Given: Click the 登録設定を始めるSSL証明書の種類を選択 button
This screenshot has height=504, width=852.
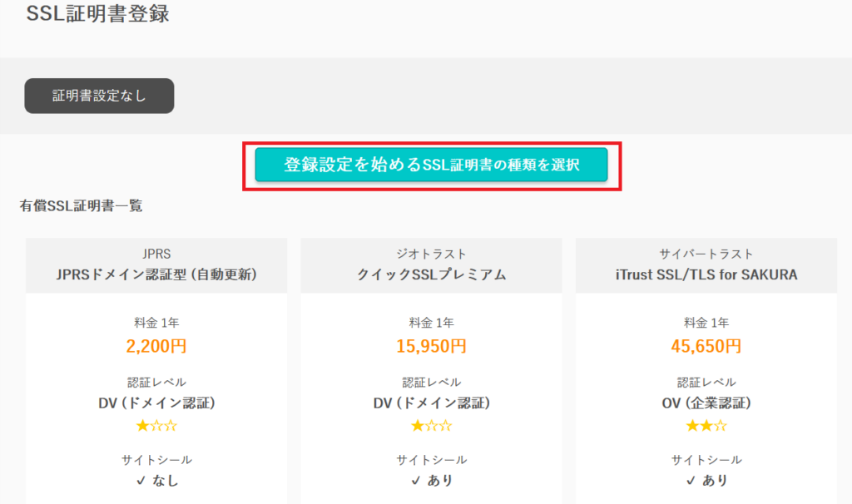Looking at the screenshot, I should click(431, 165).
